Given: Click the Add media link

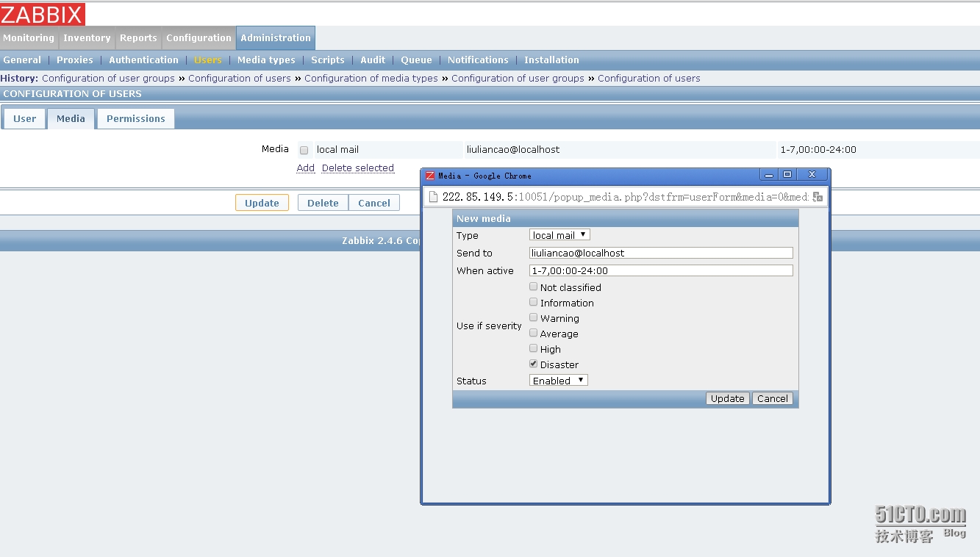Looking at the screenshot, I should pyautogui.click(x=306, y=168).
